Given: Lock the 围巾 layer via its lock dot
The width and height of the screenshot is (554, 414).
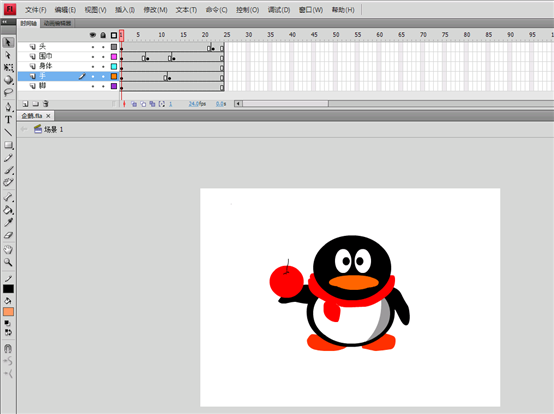Looking at the screenshot, I should (x=103, y=57).
